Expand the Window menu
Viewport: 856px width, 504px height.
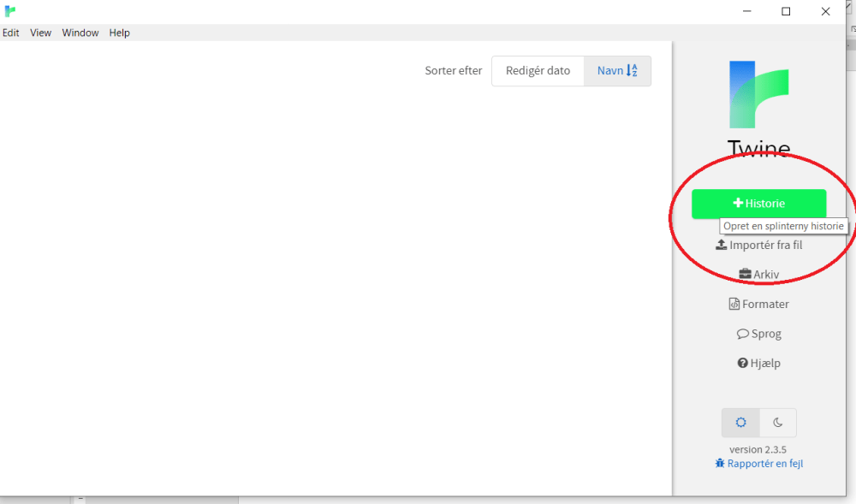[80, 33]
